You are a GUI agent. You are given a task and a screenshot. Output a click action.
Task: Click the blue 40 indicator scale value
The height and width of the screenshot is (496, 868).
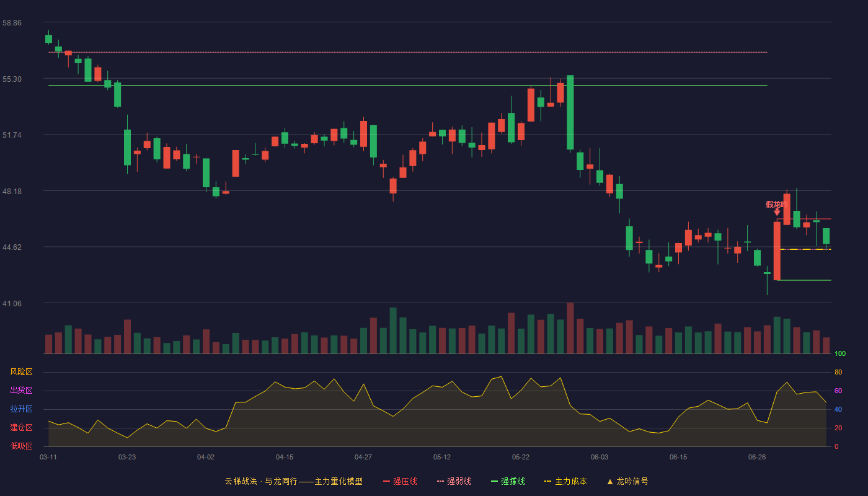(x=838, y=409)
